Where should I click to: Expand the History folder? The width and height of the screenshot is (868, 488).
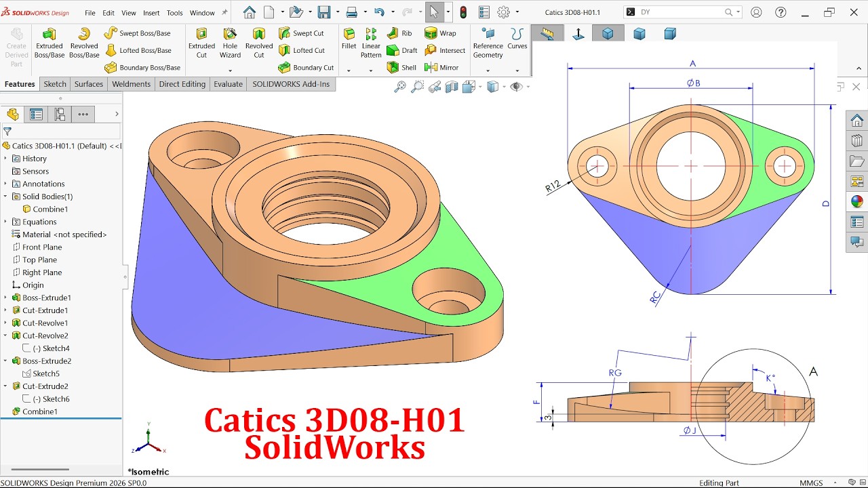[x=5, y=159]
